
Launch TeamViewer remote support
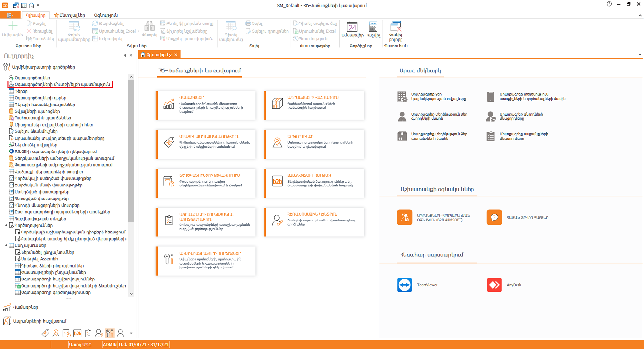tap(404, 285)
